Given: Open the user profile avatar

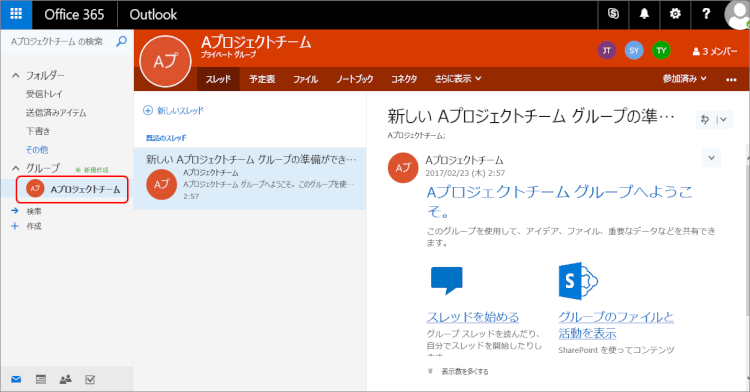Looking at the screenshot, I should 738,15.
